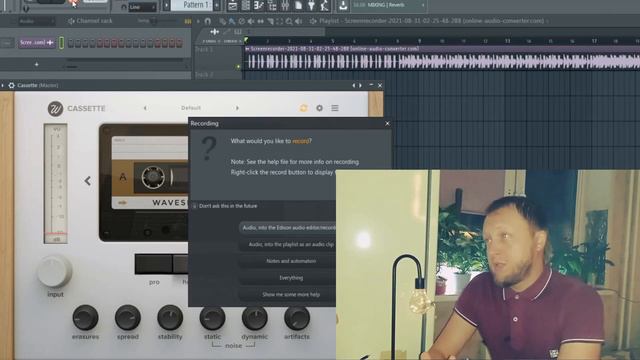Click the spread knob
640x360 pixels.
(128, 318)
